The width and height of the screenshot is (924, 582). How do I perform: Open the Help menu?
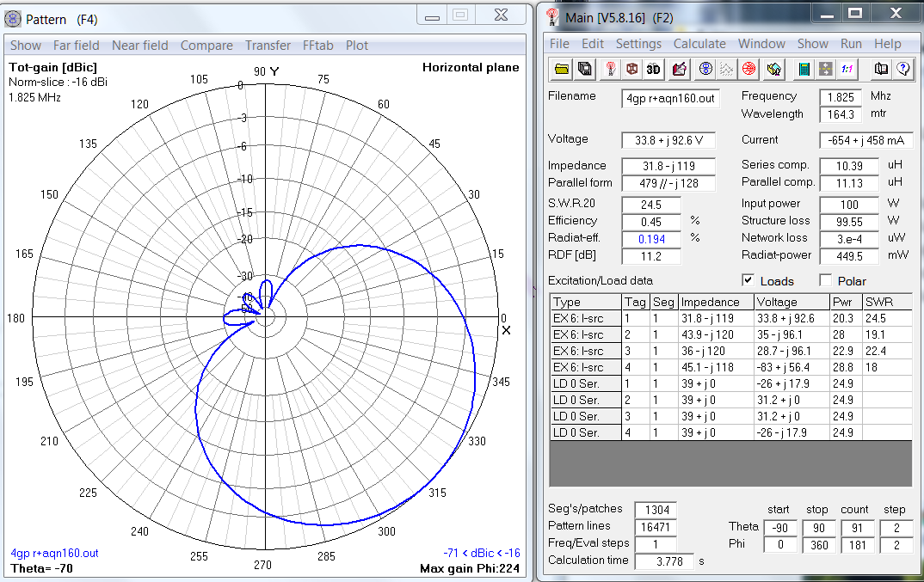888,44
